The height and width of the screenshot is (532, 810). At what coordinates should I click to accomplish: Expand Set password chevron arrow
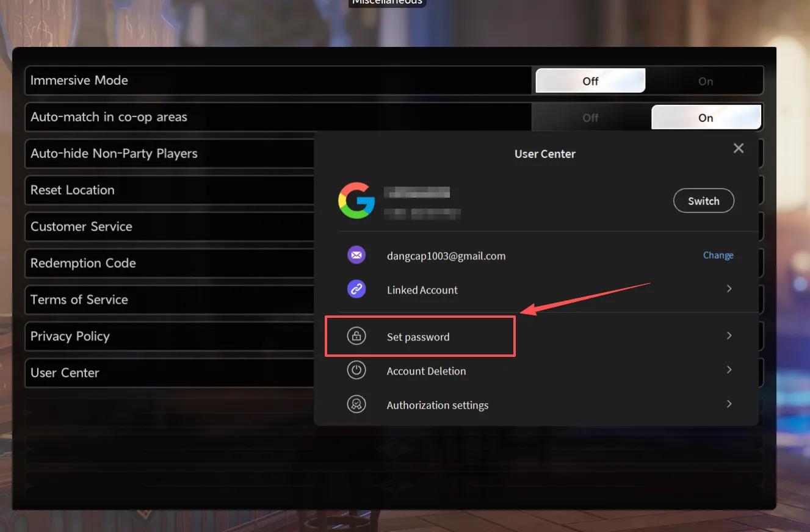(x=729, y=336)
